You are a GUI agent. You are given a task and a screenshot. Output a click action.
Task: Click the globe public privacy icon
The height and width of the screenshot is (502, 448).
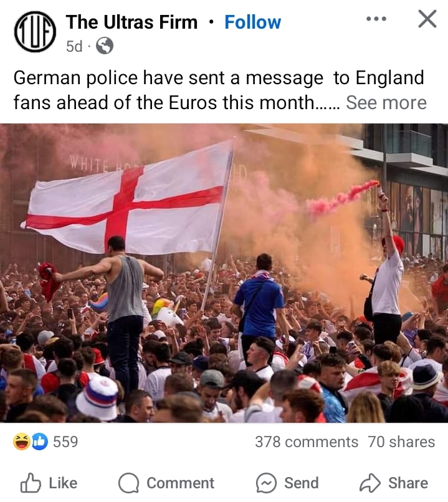pos(105,46)
